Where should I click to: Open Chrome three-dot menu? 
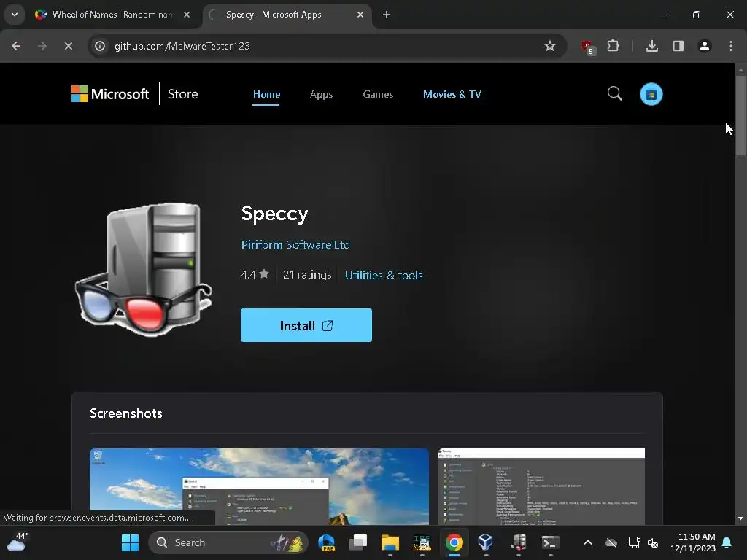[x=731, y=46]
